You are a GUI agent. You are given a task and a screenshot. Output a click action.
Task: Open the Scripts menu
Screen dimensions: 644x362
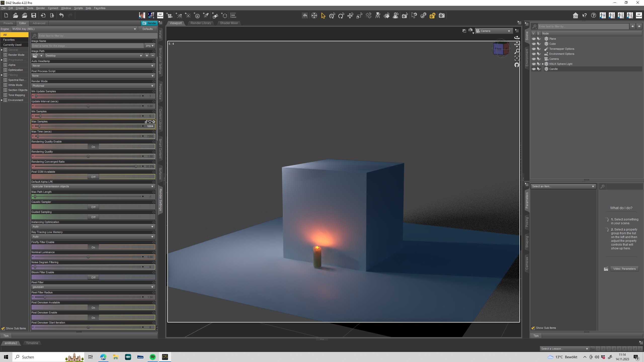click(x=78, y=8)
